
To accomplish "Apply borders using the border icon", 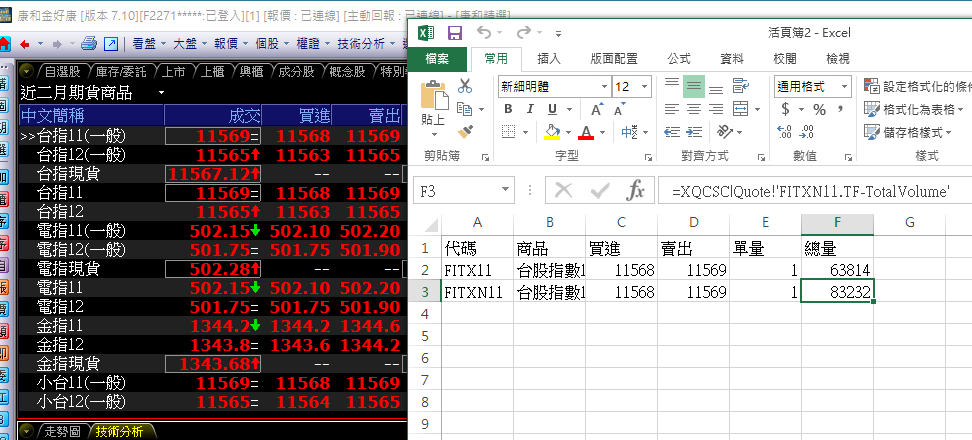I will [508, 132].
